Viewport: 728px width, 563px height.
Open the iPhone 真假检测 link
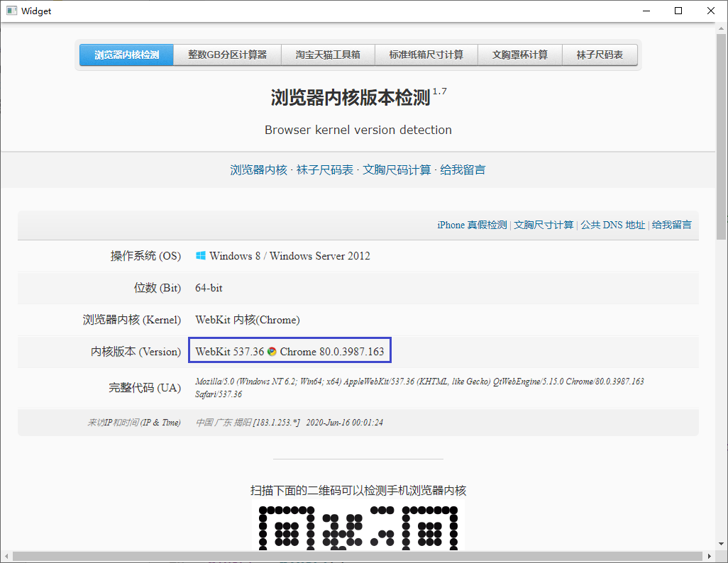[x=471, y=225]
